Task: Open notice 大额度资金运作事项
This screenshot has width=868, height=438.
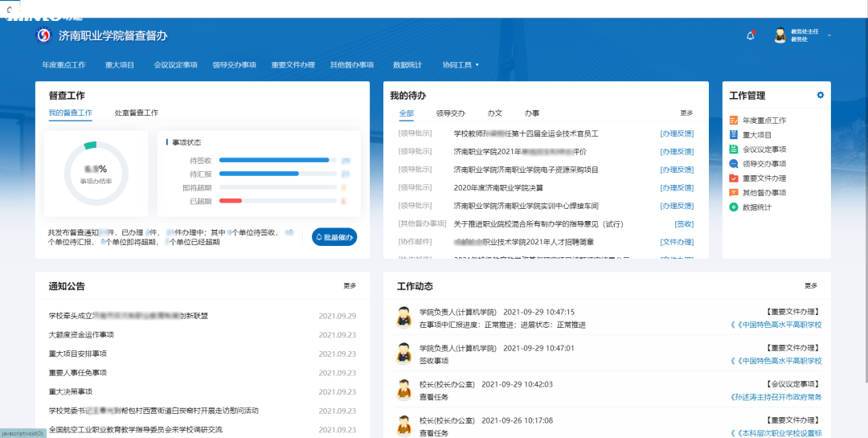Action: pyautogui.click(x=81, y=335)
